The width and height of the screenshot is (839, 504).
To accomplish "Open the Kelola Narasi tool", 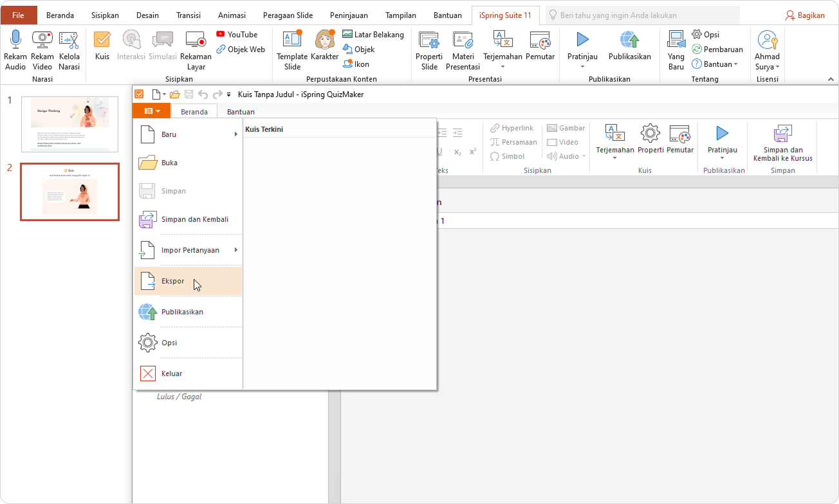I will [x=69, y=41].
